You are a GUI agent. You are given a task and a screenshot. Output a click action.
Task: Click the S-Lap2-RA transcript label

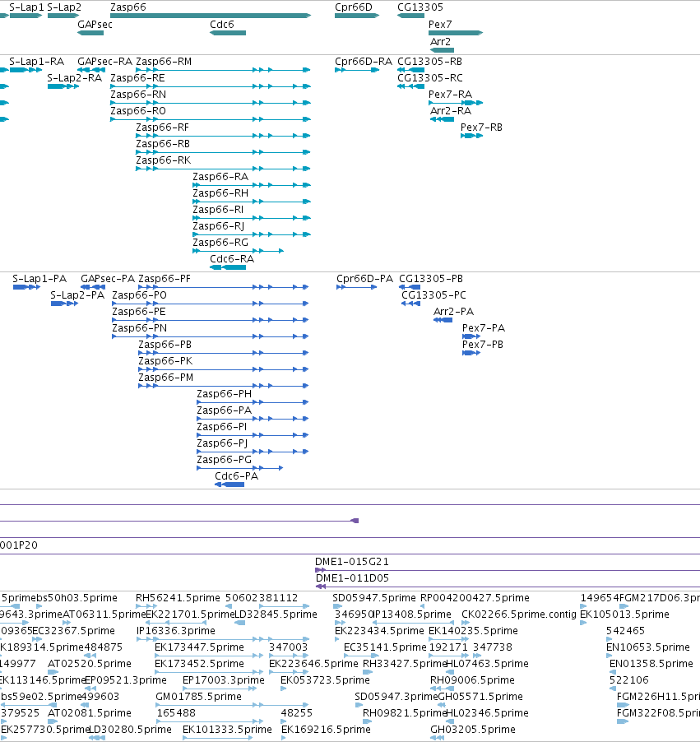pos(74,77)
